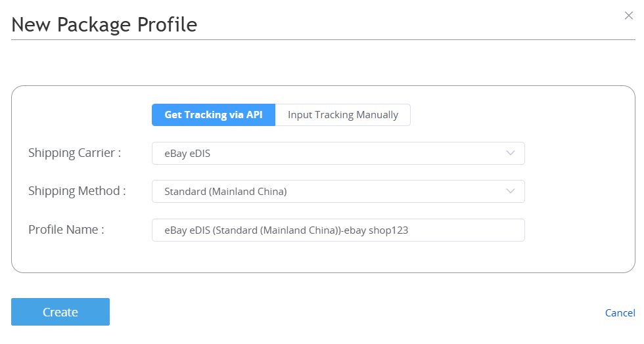The width and height of the screenshot is (644, 344).
Task: Click the New Package Profile heading
Action: (104, 25)
